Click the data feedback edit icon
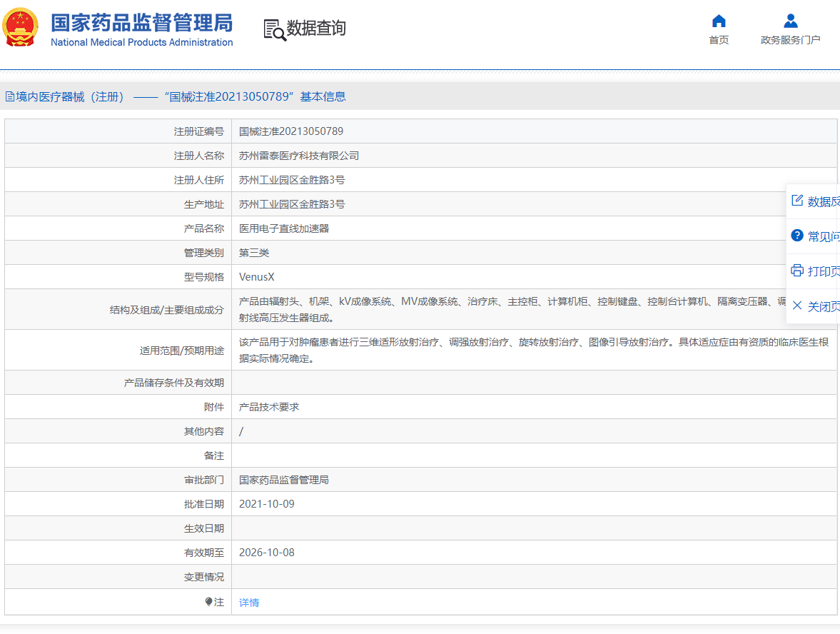Image resolution: width=840 pixels, height=634 pixels. (x=797, y=201)
